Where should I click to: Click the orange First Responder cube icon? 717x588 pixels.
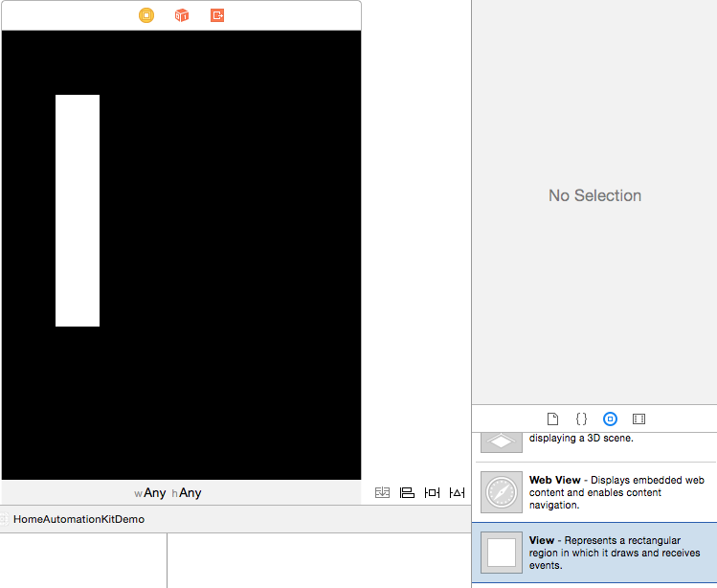182,15
